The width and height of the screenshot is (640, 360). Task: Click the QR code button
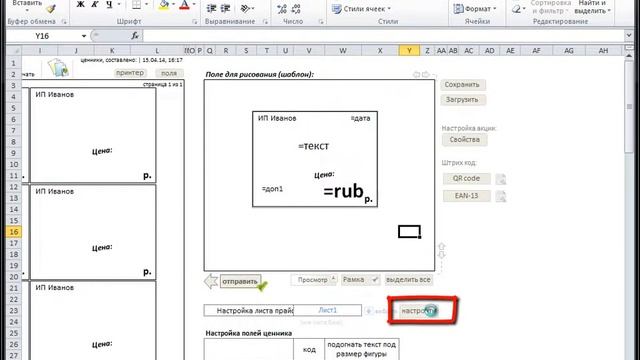tap(467, 178)
